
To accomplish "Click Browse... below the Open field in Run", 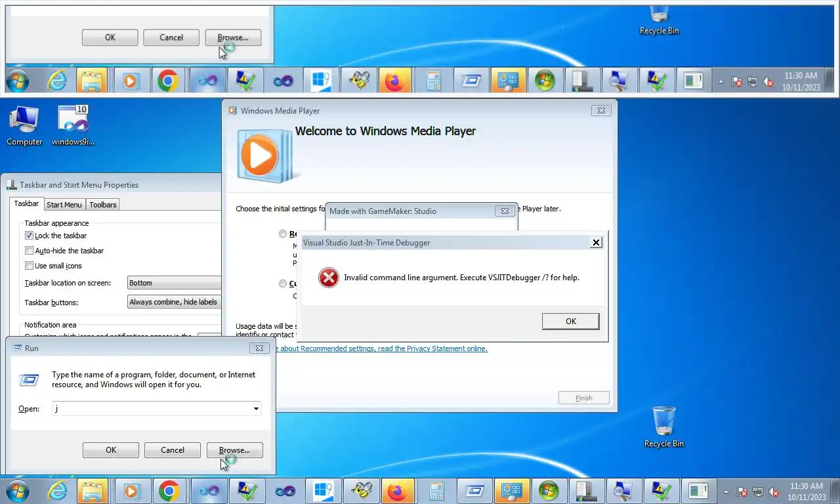I will pos(234,450).
